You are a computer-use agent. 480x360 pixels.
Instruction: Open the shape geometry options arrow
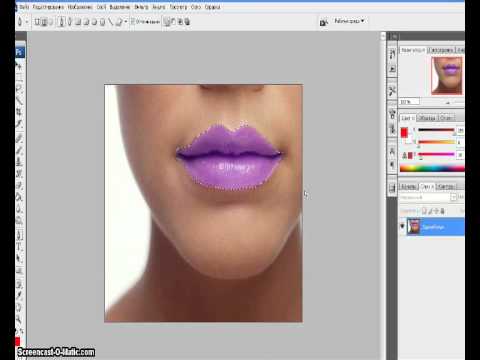click(126, 22)
